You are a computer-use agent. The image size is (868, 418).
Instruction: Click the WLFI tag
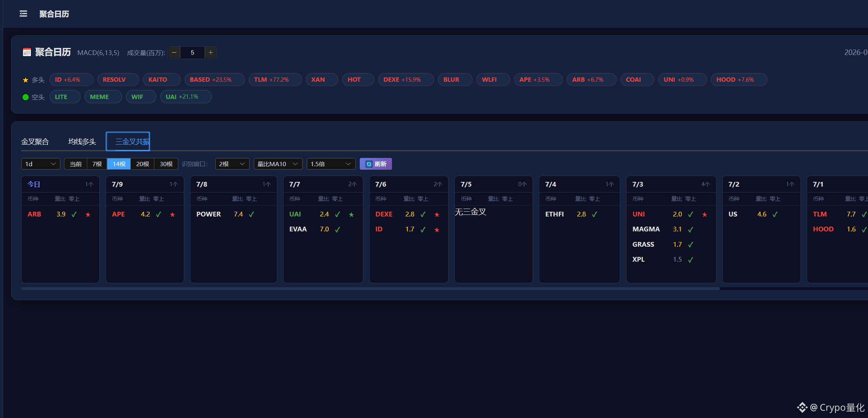click(493, 80)
